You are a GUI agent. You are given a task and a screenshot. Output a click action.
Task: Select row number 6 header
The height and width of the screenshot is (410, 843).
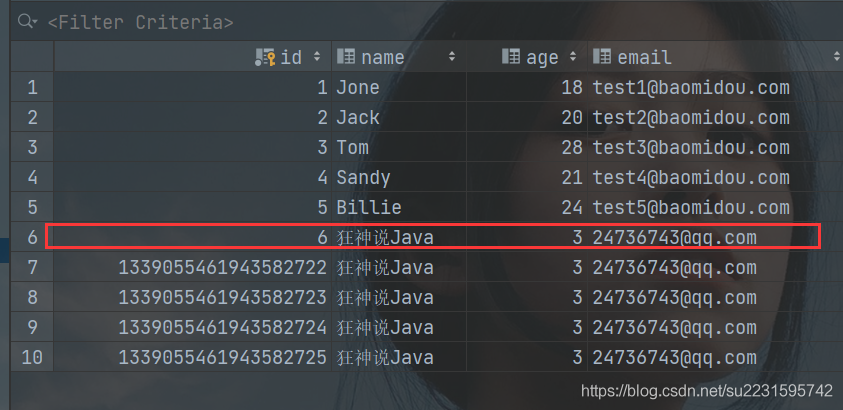[x=32, y=238]
